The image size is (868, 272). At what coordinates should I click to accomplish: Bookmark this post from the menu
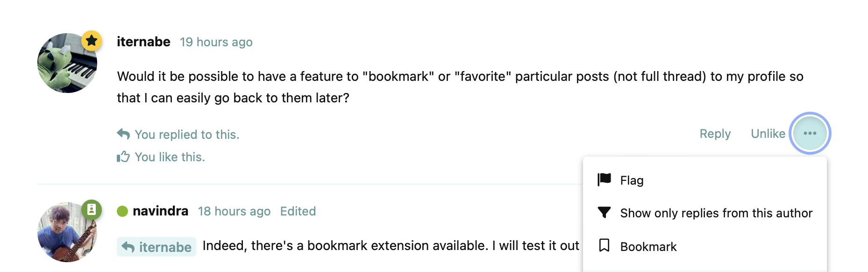tap(648, 247)
